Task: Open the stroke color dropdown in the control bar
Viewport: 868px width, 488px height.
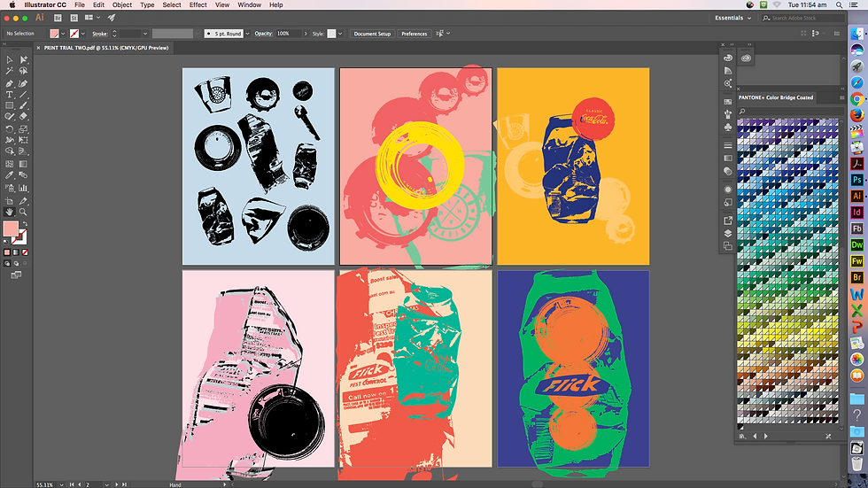Action: (x=83, y=34)
